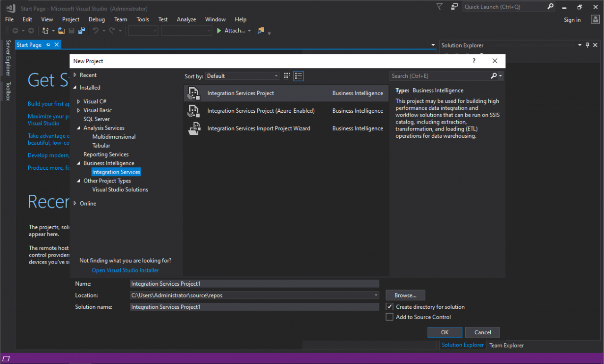
Task: Uncheck Create directory for solution
Action: 389,306
